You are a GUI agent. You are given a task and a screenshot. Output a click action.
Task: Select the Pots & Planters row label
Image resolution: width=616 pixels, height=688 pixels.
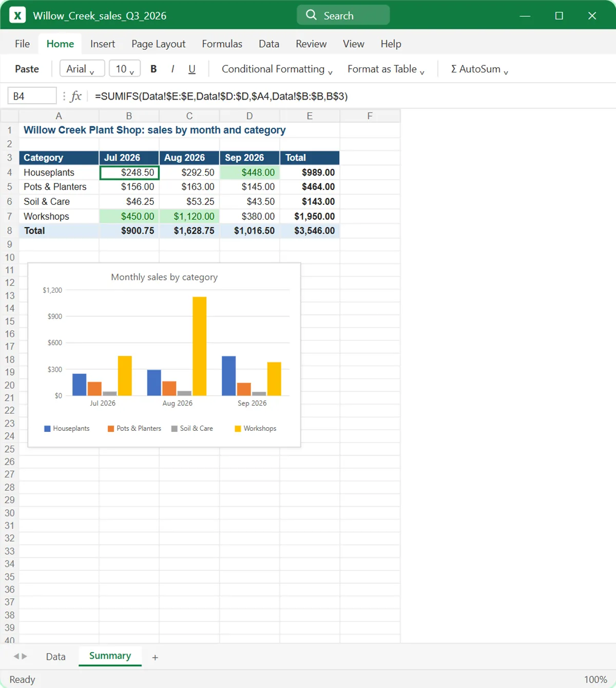[59, 187]
